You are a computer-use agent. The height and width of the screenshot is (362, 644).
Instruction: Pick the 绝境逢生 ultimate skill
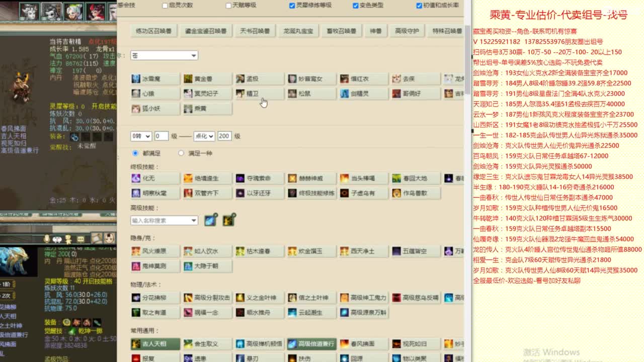tap(207, 178)
